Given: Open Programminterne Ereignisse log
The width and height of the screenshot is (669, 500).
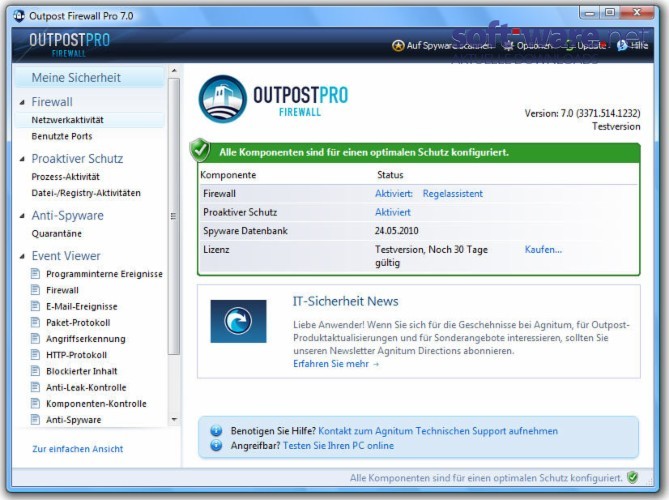Looking at the screenshot, I should click(104, 273).
